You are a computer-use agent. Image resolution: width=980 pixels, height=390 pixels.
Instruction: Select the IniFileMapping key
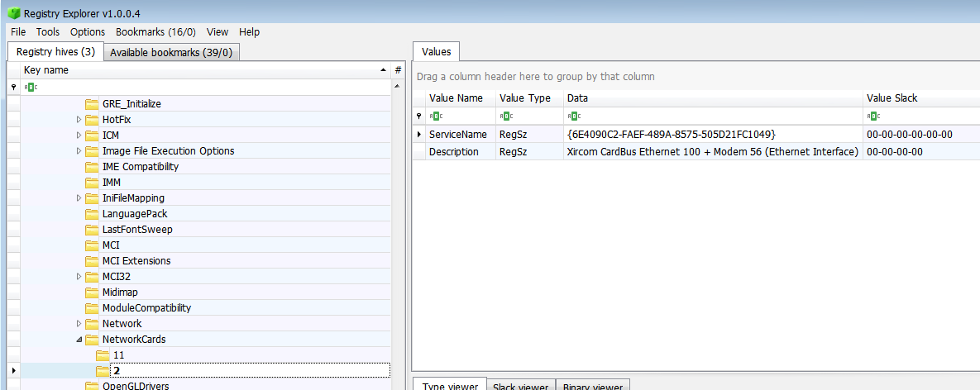(133, 197)
